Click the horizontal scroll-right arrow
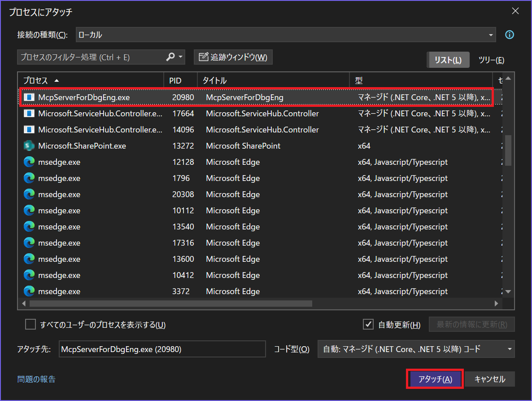 click(x=496, y=304)
